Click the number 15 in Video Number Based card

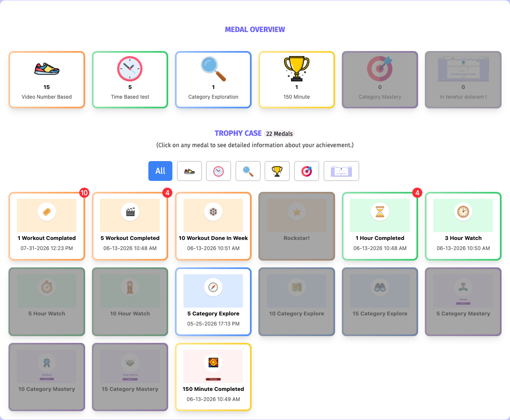pos(47,87)
